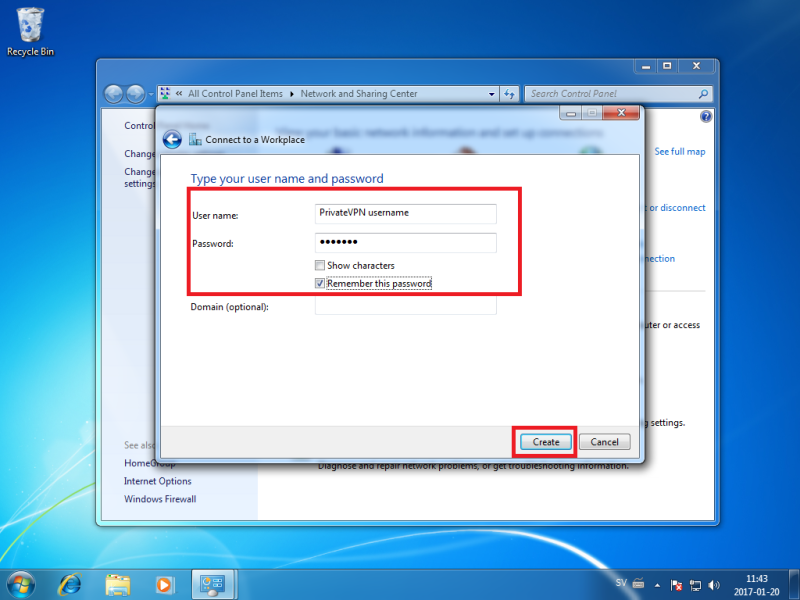Click the User name input field
This screenshot has height=600, width=800.
coord(406,213)
